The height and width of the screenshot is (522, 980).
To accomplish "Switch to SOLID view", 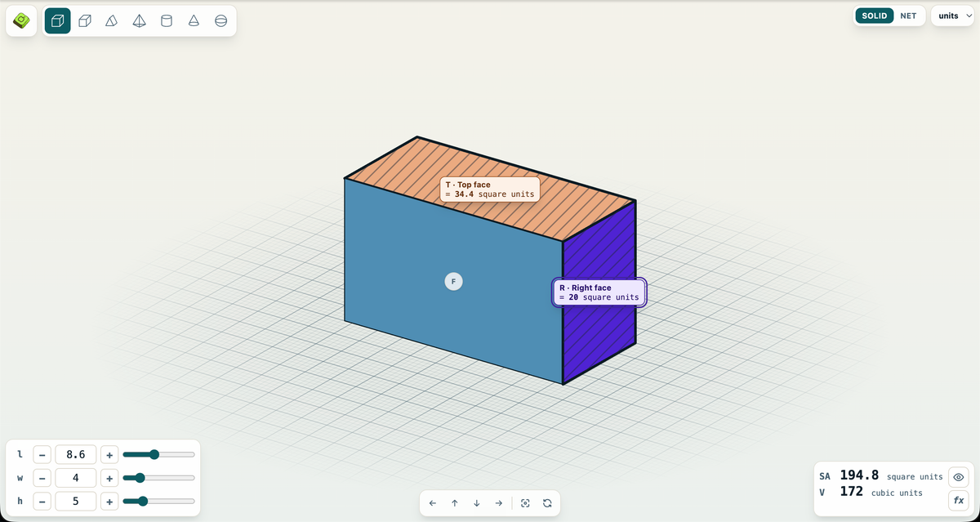I will [875, 16].
